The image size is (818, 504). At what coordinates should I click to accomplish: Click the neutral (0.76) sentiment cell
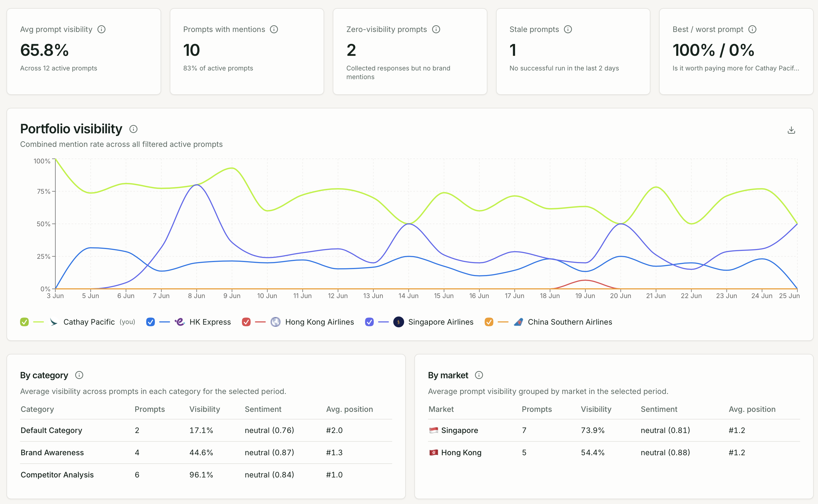[x=269, y=430]
